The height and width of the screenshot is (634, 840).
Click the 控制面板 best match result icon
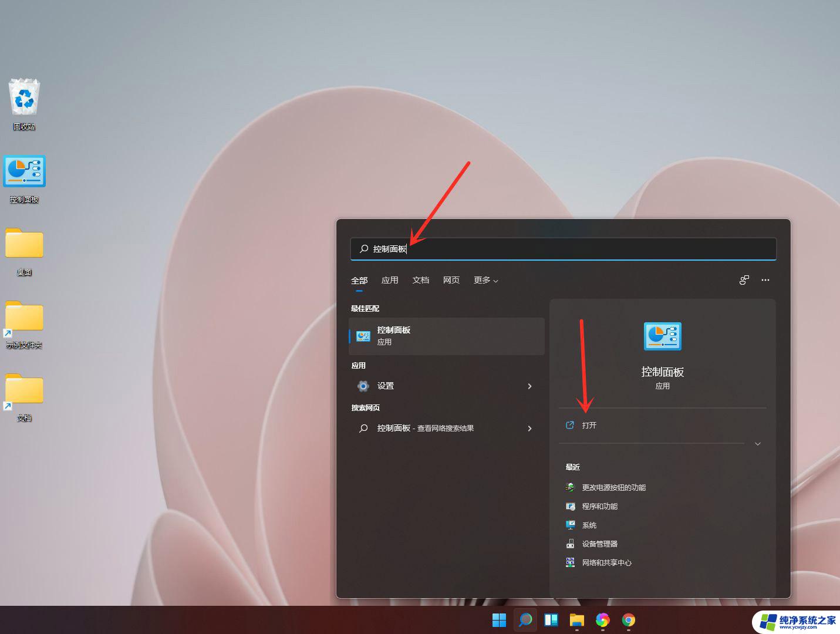point(363,336)
